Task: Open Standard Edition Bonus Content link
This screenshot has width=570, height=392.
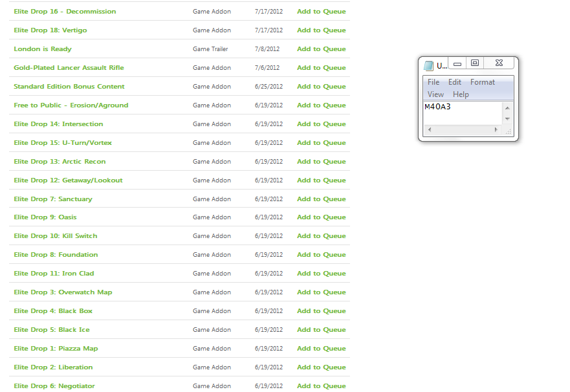Action: (x=69, y=87)
